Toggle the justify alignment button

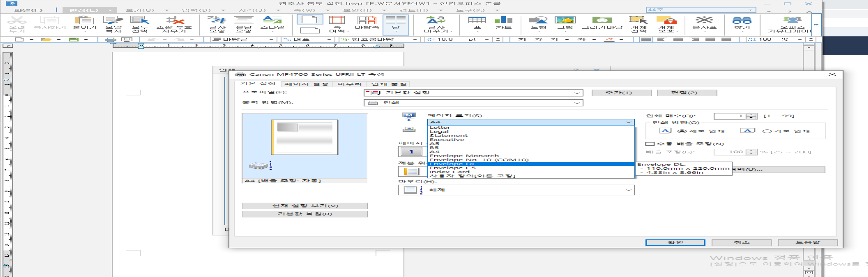646,39
